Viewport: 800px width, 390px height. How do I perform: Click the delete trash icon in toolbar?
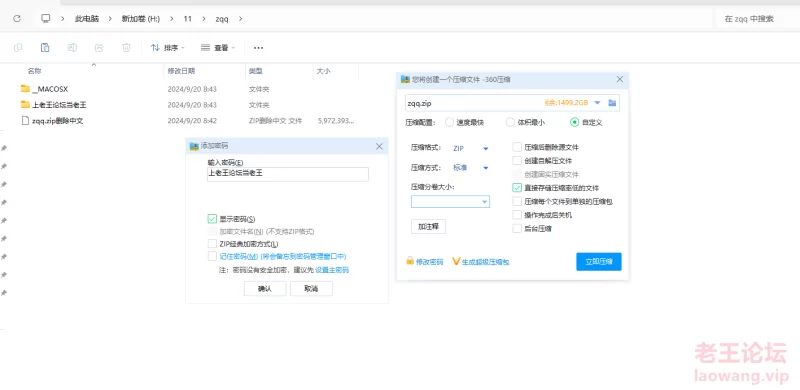126,47
